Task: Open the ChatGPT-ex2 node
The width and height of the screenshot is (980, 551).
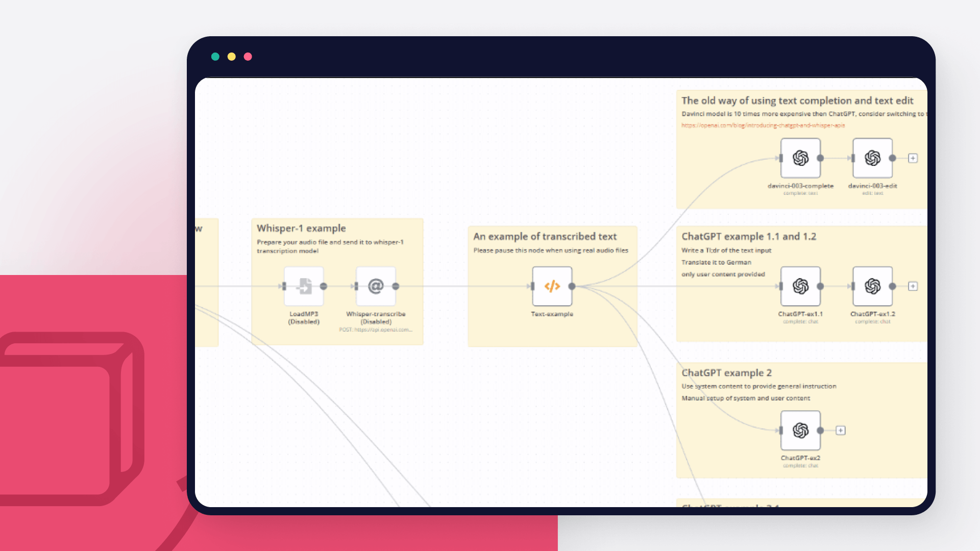Action: tap(800, 430)
